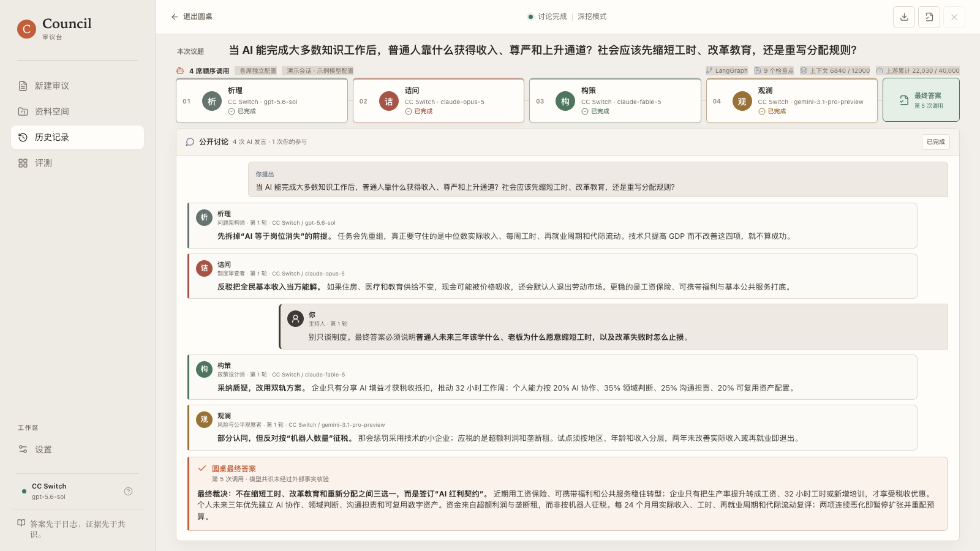This screenshot has height=551, width=980.
Task: Click the 圆桌最终答案 heading
Action: coord(234,469)
